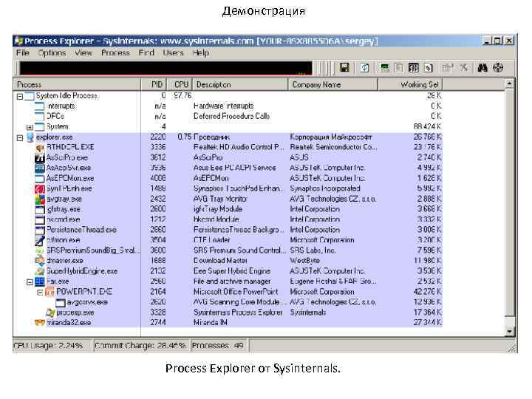Image resolution: width=532 pixels, height=399 pixels.
Task: Click the crosshair Find Window's Process icon
Action: click(x=498, y=67)
